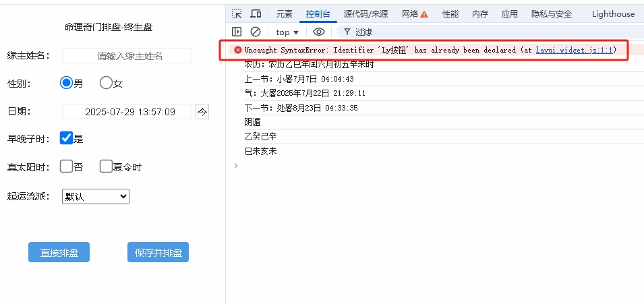The image size is (644, 304).
Task: Click the network warning triangle icon
Action: coord(424,14)
